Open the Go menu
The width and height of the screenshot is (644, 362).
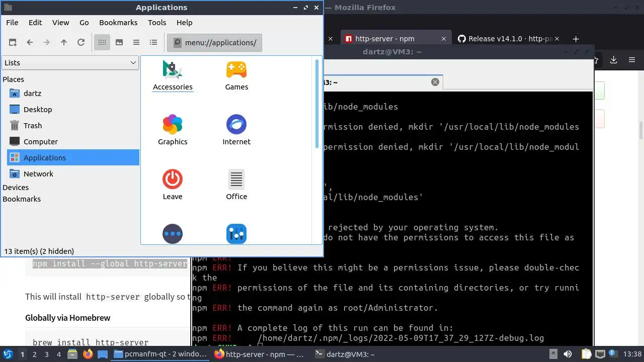[x=84, y=23]
